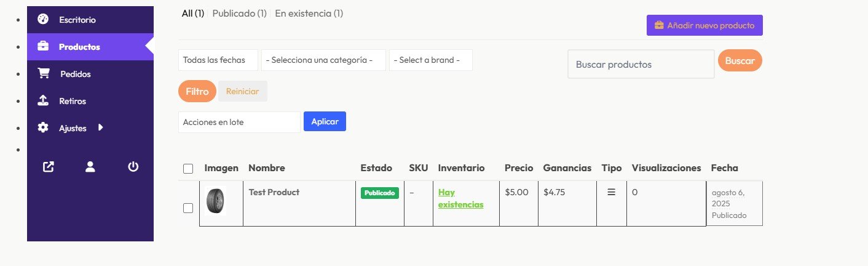Image resolution: width=868 pixels, height=266 pixels.
Task: Click the Añadir nuevo producto button
Action: 704,25
